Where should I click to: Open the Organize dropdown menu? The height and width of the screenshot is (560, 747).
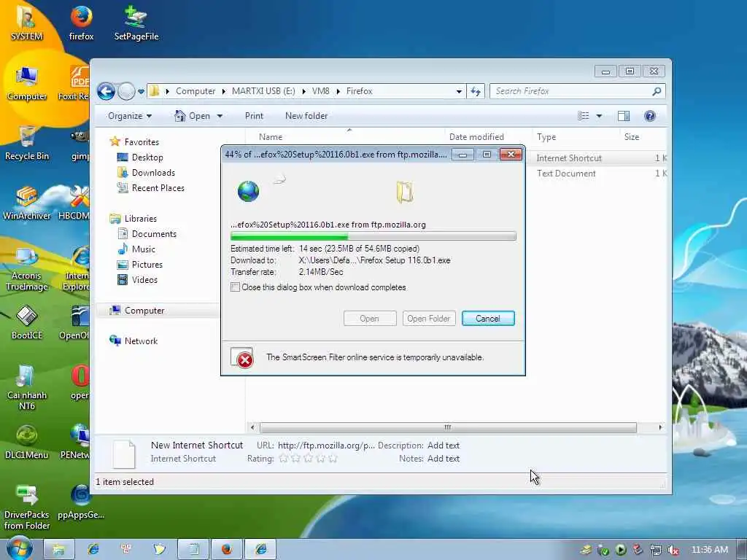pyautogui.click(x=130, y=116)
